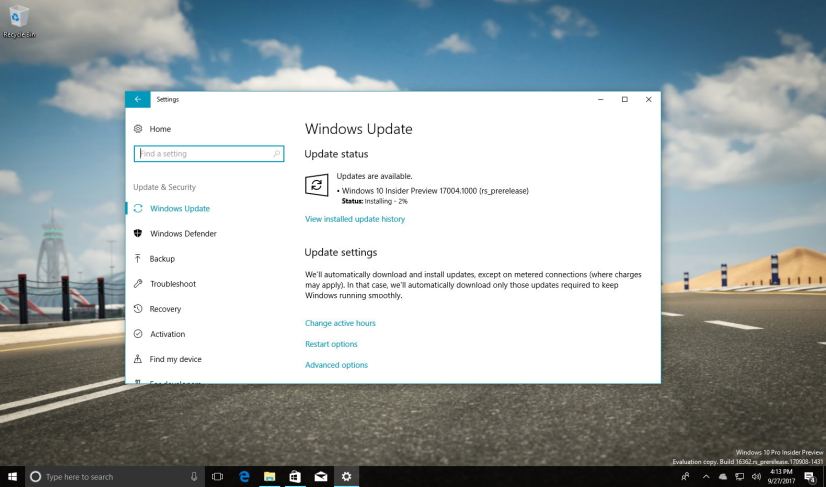Focus the Find a setting search box

point(209,153)
